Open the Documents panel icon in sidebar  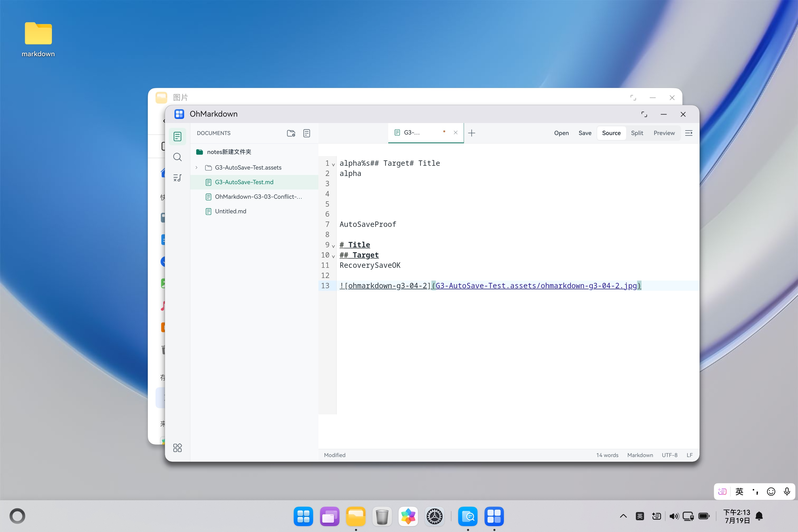[178, 136]
